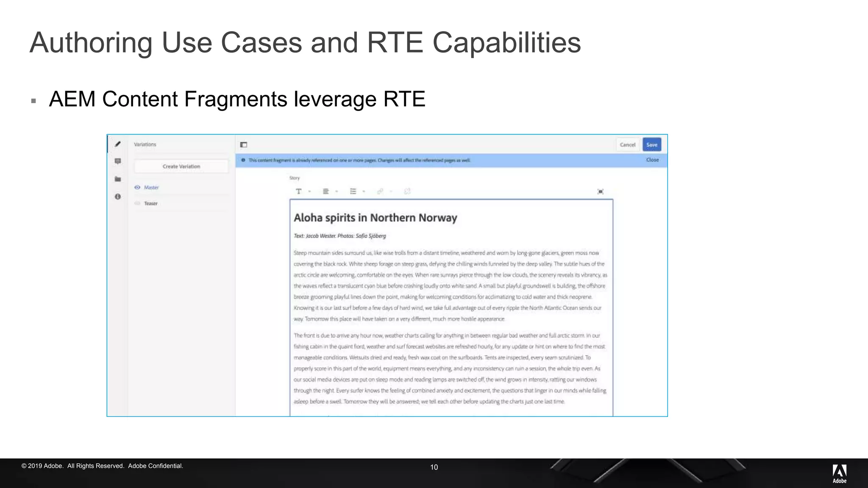Viewport: 868px width, 488px height.
Task: Toggle the Master variation eye icon
Action: tap(137, 187)
